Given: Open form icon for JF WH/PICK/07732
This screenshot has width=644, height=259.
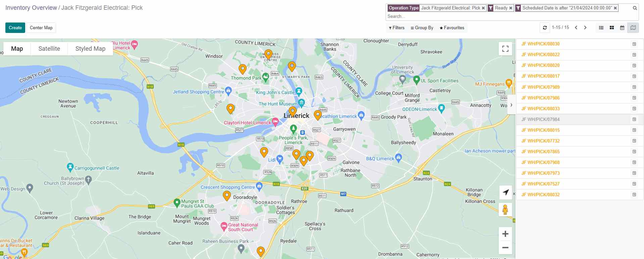Looking at the screenshot, I should [634, 141].
